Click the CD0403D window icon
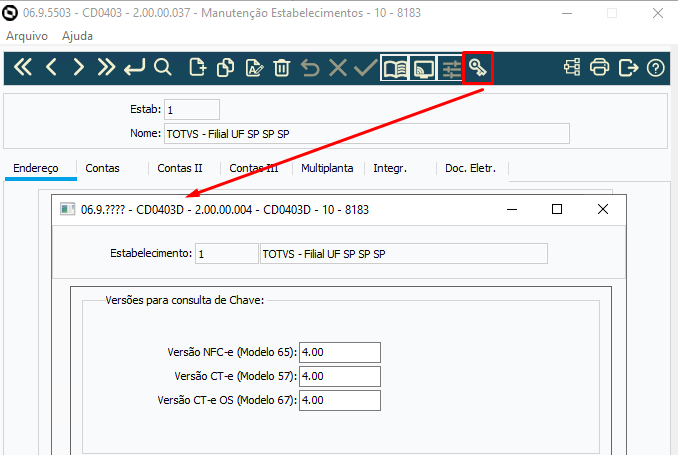The width and height of the screenshot is (678, 455). [x=67, y=209]
